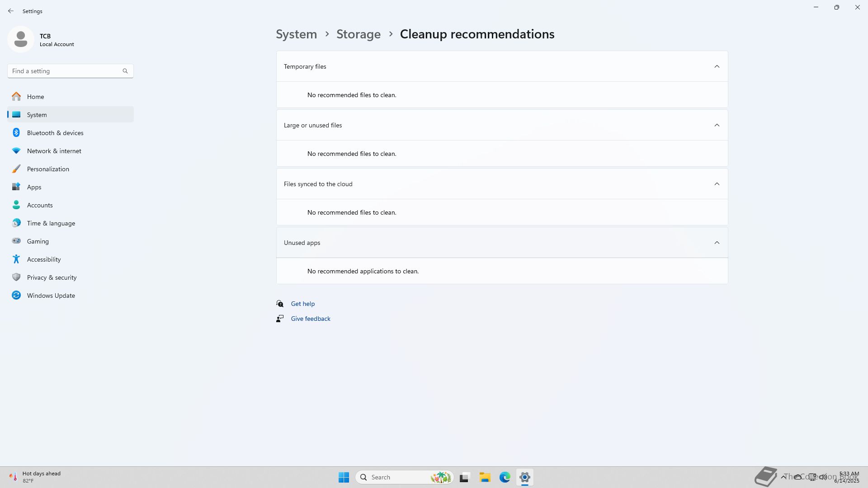Navigate to Storage in the breadcrumb
The height and width of the screenshot is (488, 868).
pos(358,34)
